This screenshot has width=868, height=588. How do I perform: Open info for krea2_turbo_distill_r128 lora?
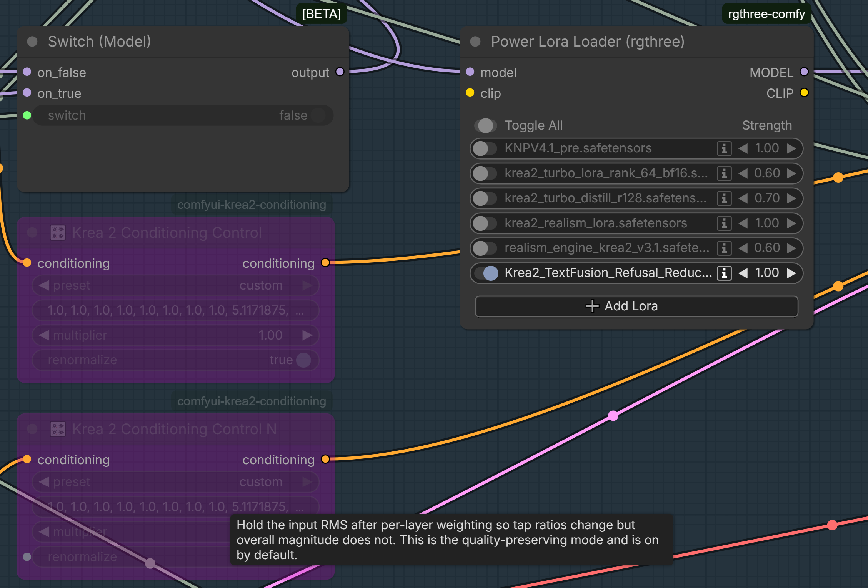pyautogui.click(x=724, y=198)
